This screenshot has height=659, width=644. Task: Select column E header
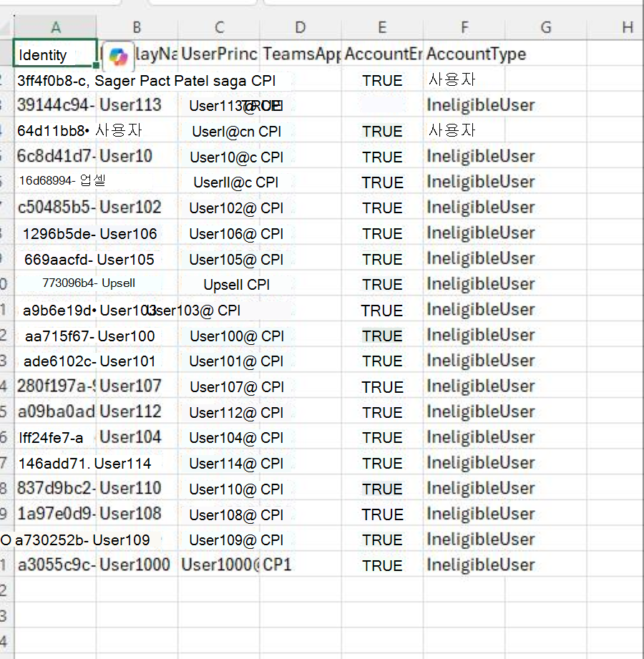click(x=382, y=27)
